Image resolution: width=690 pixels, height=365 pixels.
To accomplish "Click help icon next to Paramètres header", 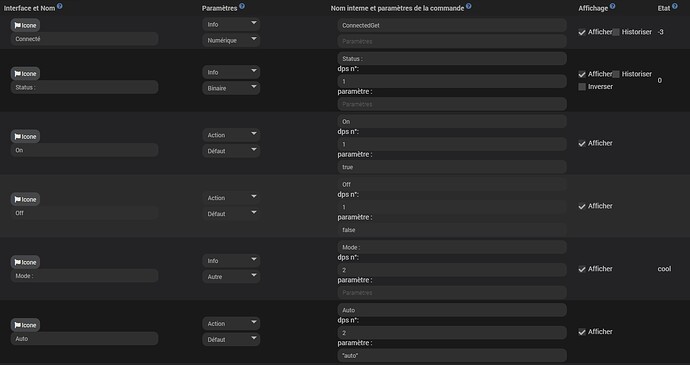I will point(242,6).
